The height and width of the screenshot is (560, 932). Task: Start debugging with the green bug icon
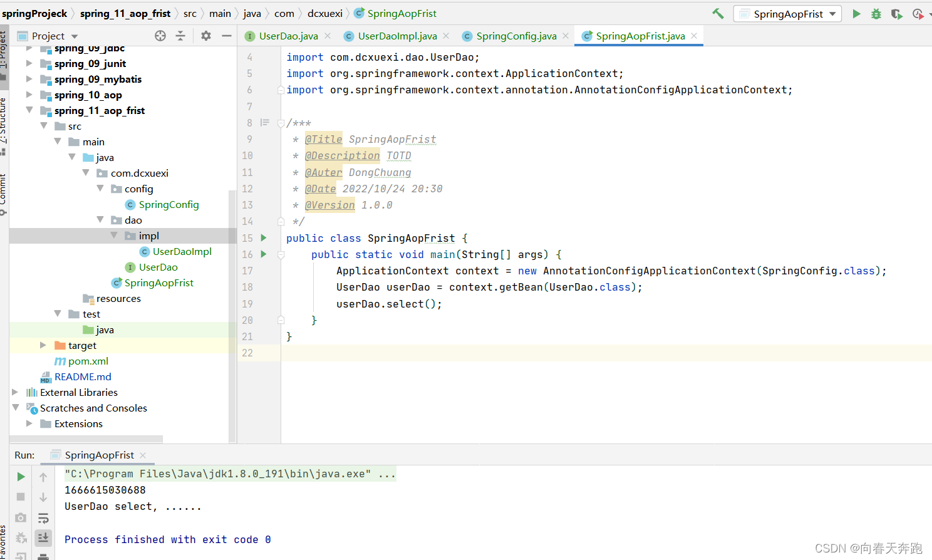[x=876, y=14]
